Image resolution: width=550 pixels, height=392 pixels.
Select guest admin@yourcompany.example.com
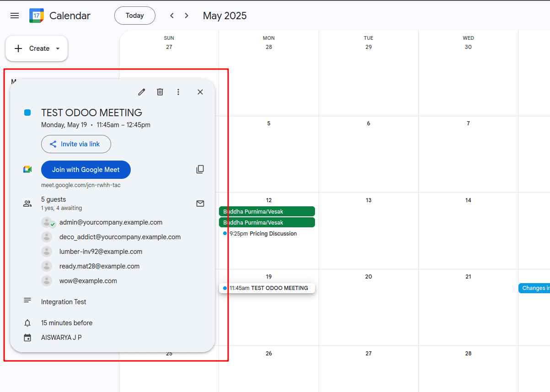tap(111, 222)
